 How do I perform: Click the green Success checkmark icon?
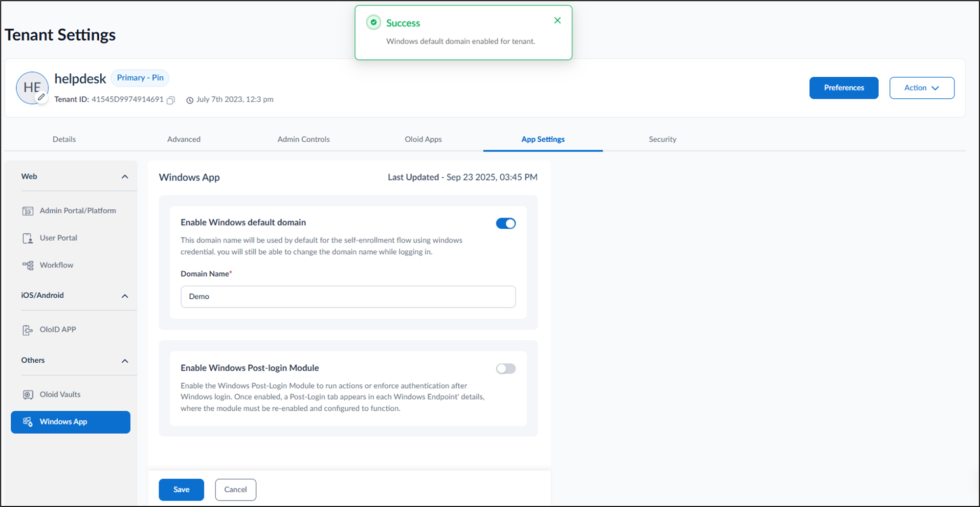point(374,22)
